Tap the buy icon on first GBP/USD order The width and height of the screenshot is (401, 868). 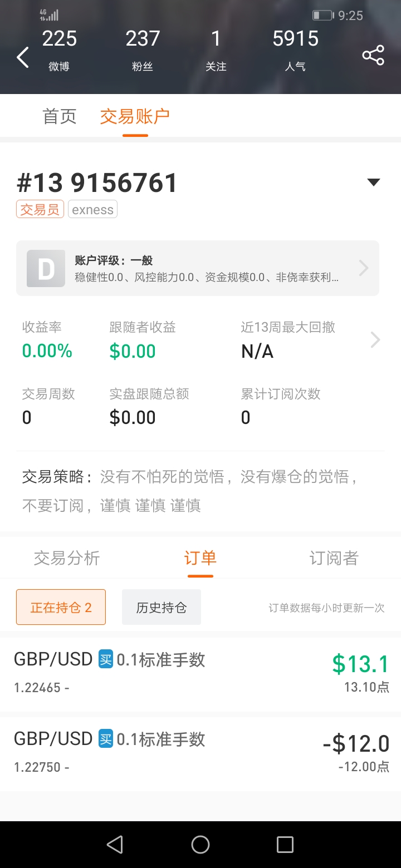tap(106, 660)
